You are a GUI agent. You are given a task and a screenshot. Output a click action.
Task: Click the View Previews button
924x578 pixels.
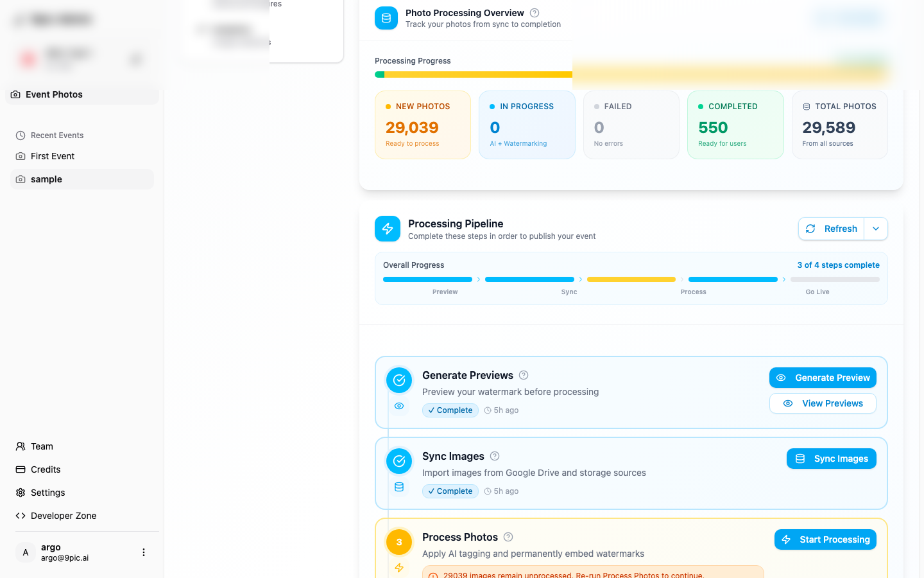pyautogui.click(x=823, y=403)
